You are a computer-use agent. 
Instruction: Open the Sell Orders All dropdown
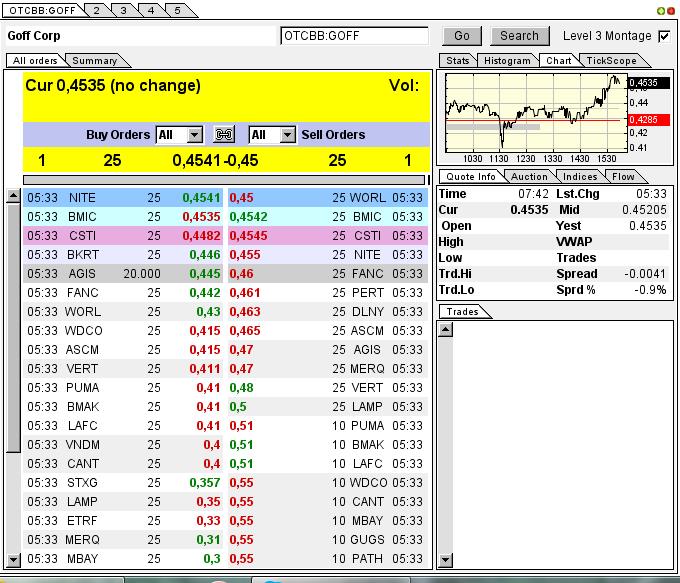click(x=272, y=135)
